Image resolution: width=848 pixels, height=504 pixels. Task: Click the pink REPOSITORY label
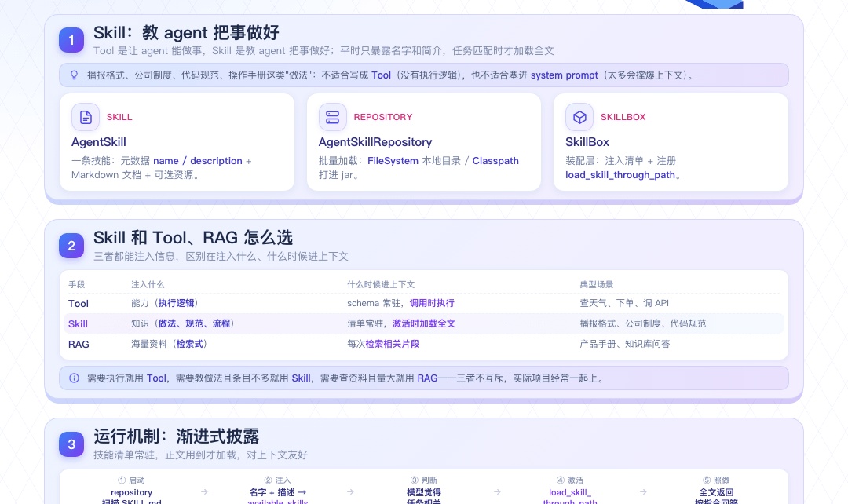(x=383, y=117)
